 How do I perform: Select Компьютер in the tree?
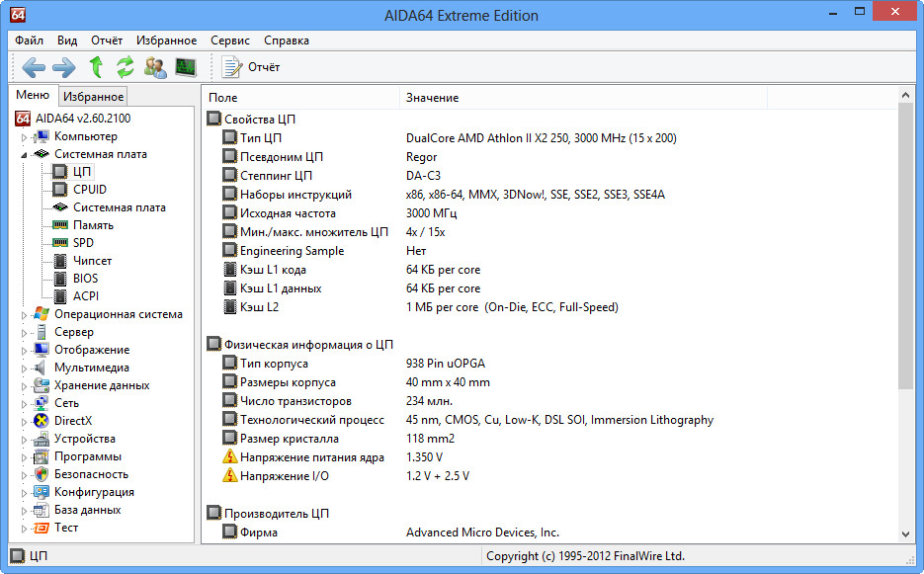point(85,136)
